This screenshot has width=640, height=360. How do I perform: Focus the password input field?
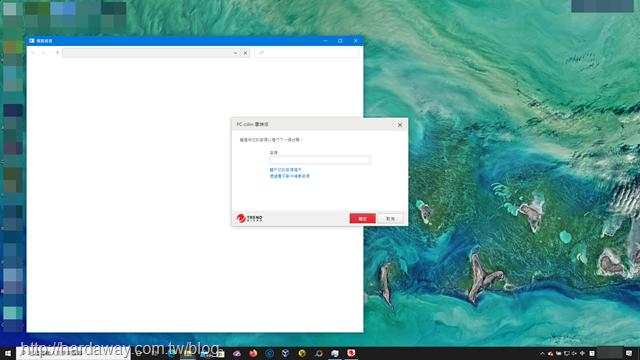click(320, 160)
